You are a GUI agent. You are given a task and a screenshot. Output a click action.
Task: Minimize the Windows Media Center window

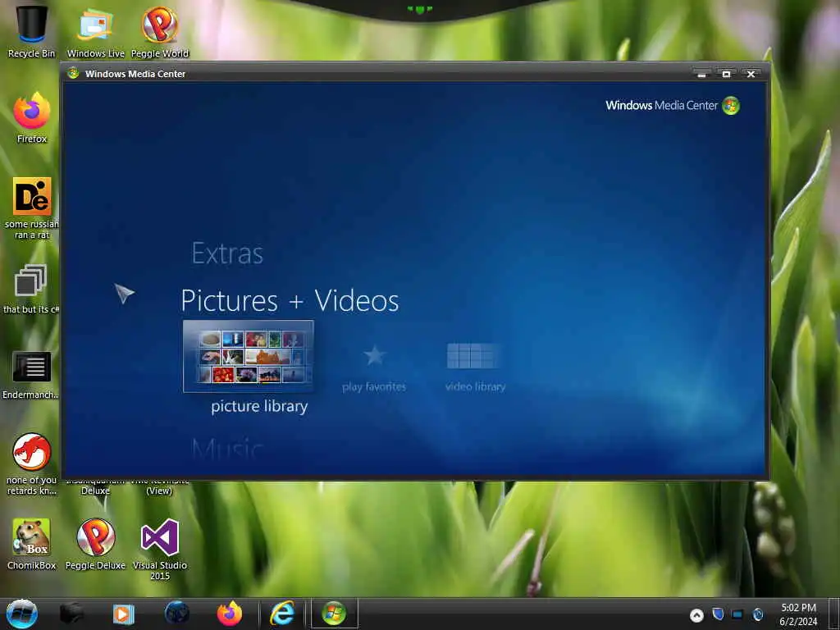point(701,74)
